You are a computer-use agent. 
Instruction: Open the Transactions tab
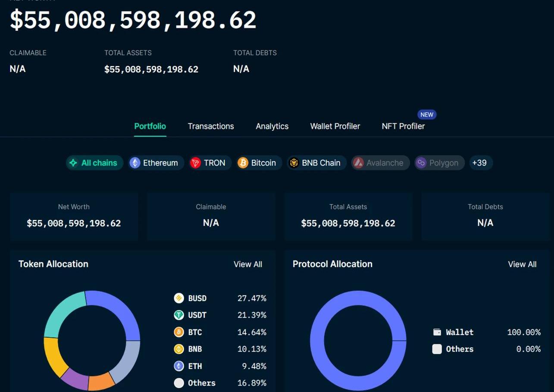click(x=211, y=126)
